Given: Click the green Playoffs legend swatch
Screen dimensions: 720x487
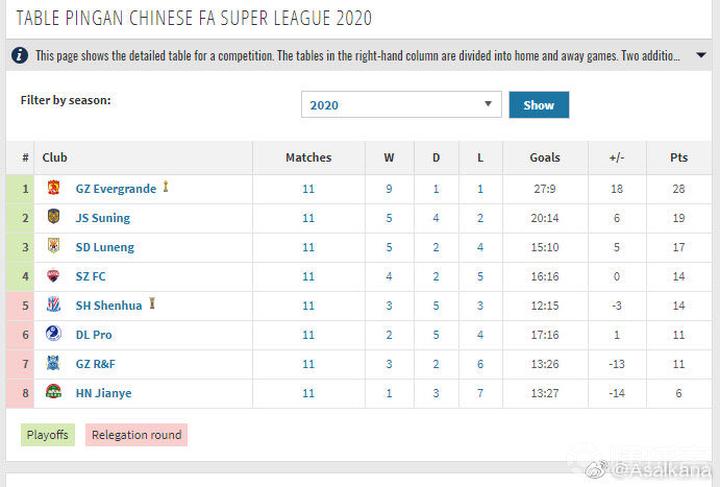Looking at the screenshot, I should (48, 435).
